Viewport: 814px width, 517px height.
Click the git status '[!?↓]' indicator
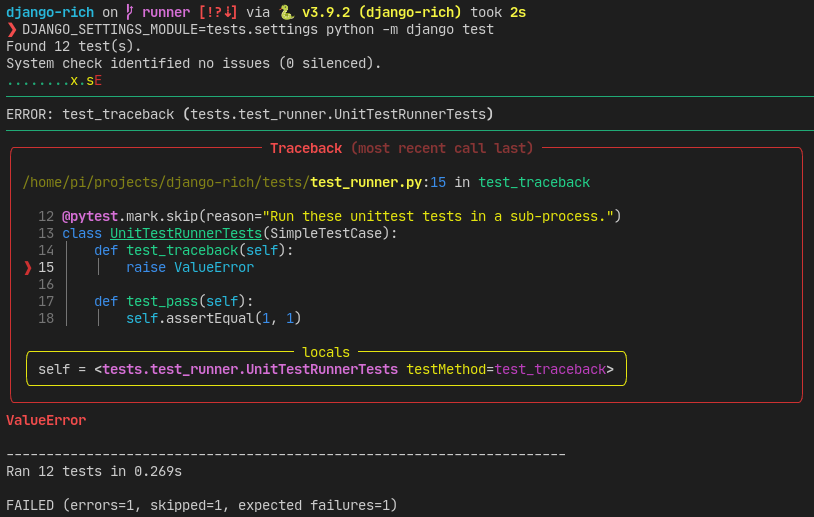coord(218,12)
